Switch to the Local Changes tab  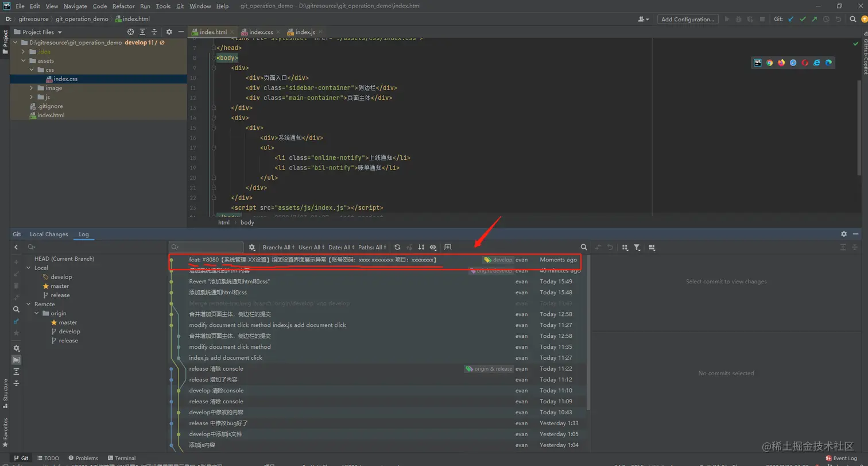tap(49, 234)
